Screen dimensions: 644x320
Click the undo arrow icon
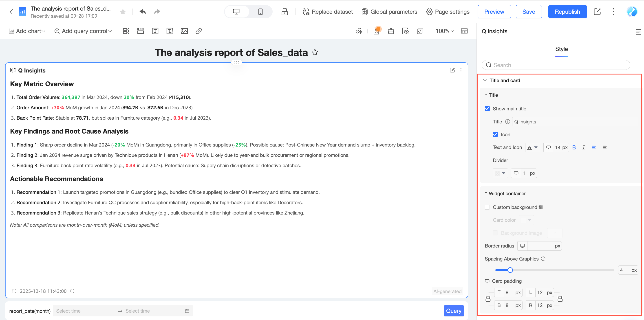coord(143,12)
